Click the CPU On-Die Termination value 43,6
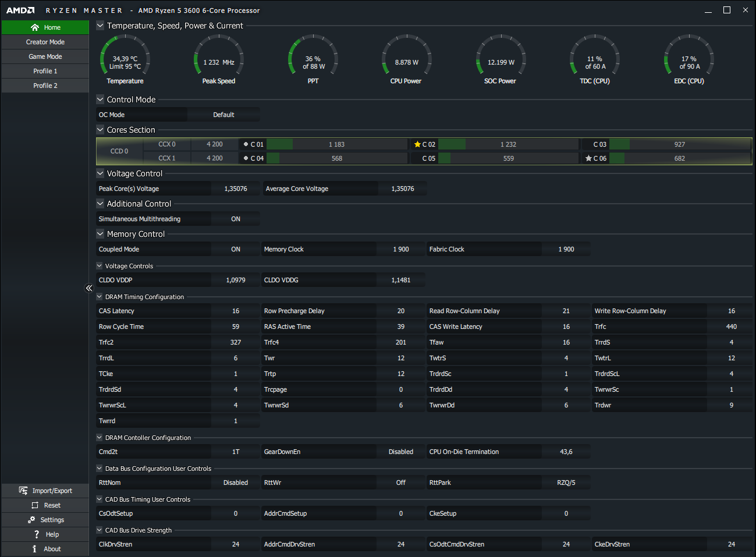 click(566, 452)
